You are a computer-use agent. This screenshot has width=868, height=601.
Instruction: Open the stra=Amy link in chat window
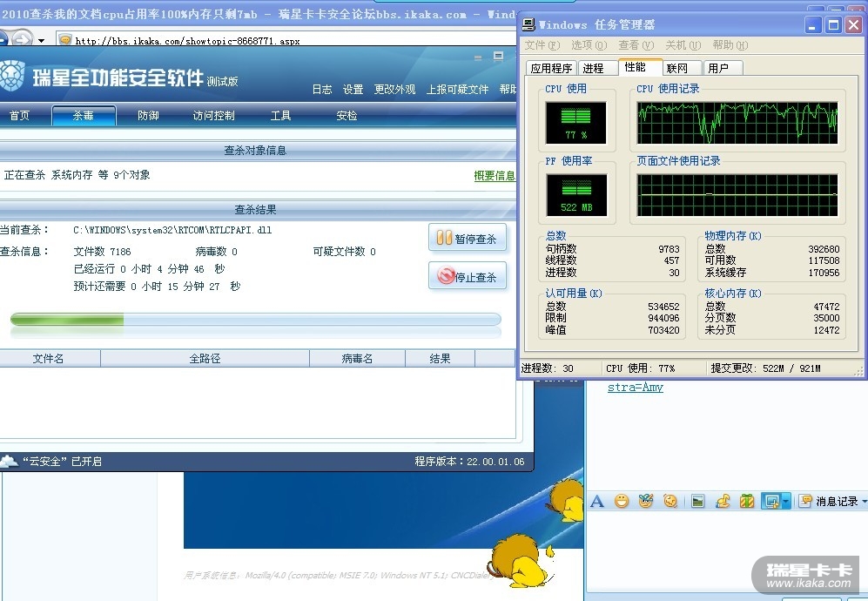tap(635, 388)
